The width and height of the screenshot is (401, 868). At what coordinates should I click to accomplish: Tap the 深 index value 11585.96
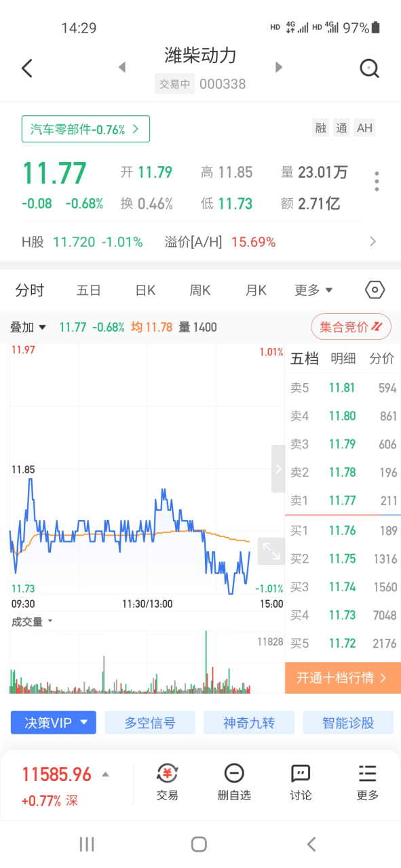coord(57,774)
